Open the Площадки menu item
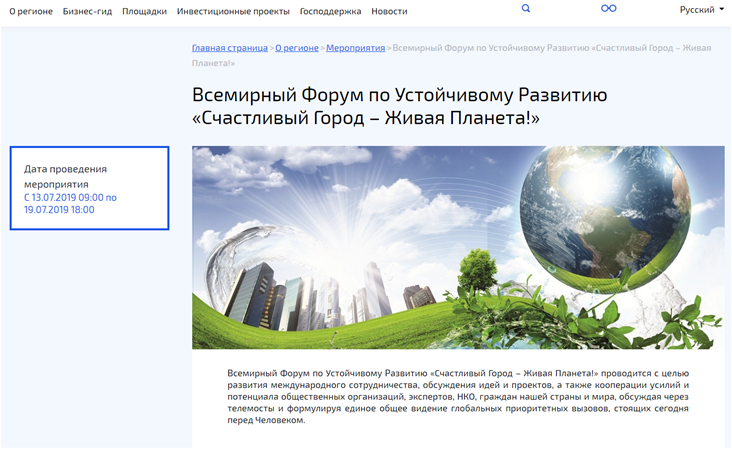This screenshot has height=449, width=732. pos(144,11)
